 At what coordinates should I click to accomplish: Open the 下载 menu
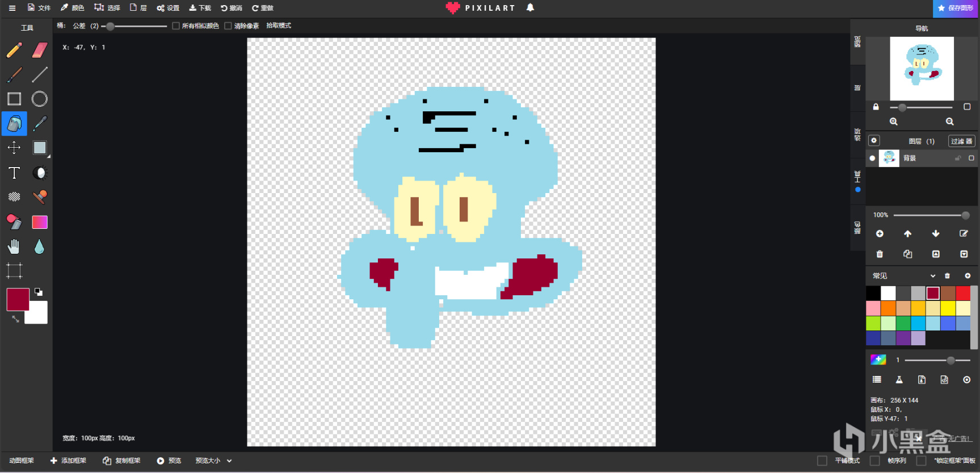click(200, 8)
